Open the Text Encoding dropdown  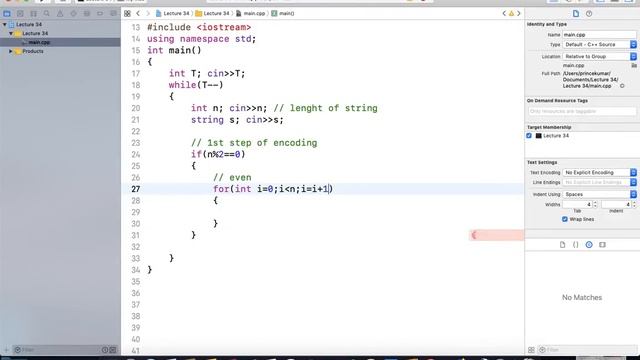600,173
